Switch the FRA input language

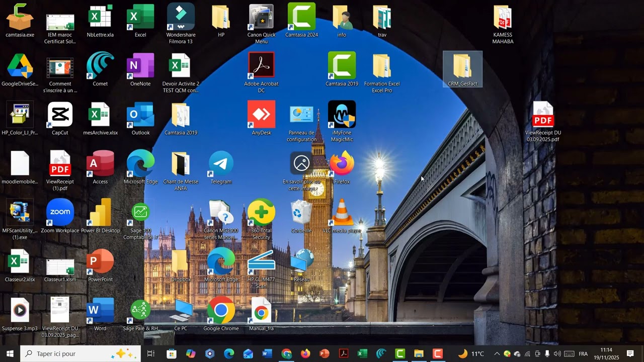pyautogui.click(x=583, y=354)
